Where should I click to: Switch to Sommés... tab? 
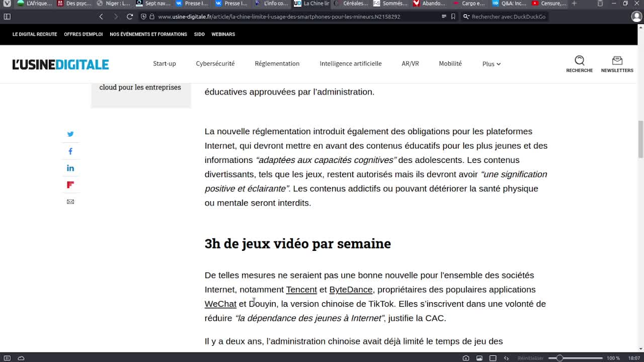pyautogui.click(x=390, y=4)
